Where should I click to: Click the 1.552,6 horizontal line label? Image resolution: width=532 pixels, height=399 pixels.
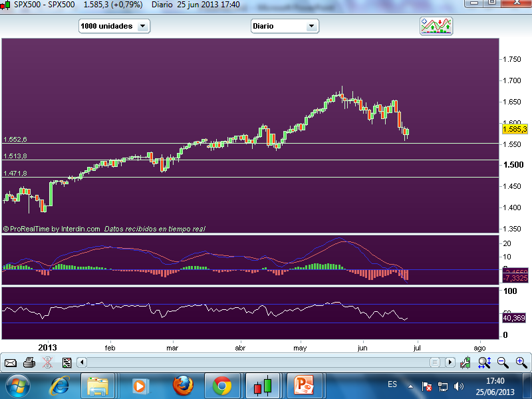(x=15, y=140)
